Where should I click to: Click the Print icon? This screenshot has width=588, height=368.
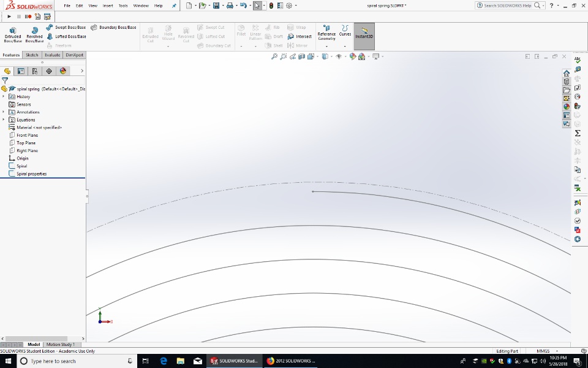click(230, 6)
